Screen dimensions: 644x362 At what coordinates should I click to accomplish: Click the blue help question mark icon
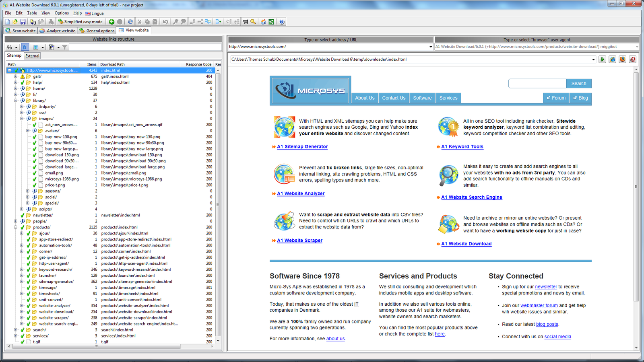coord(282,22)
